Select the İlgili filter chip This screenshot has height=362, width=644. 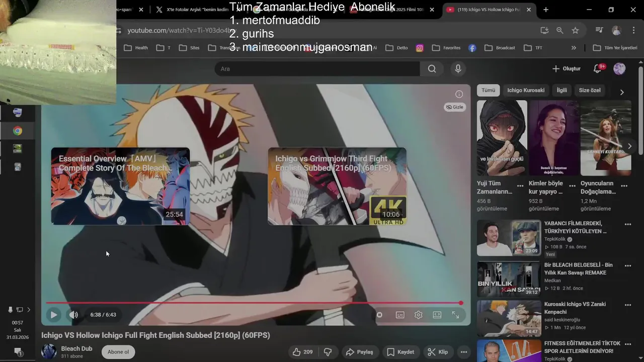click(561, 90)
